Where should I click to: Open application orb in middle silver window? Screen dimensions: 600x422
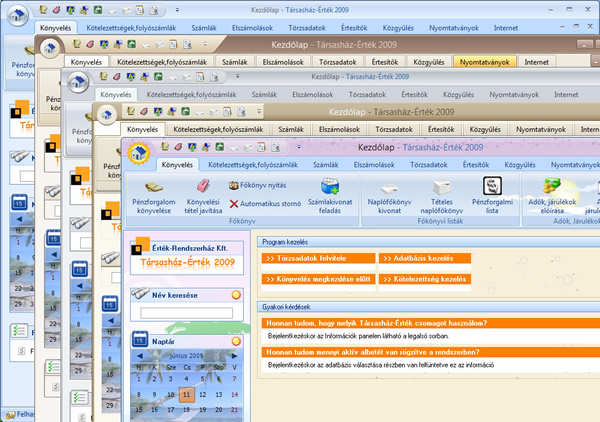click(x=78, y=81)
